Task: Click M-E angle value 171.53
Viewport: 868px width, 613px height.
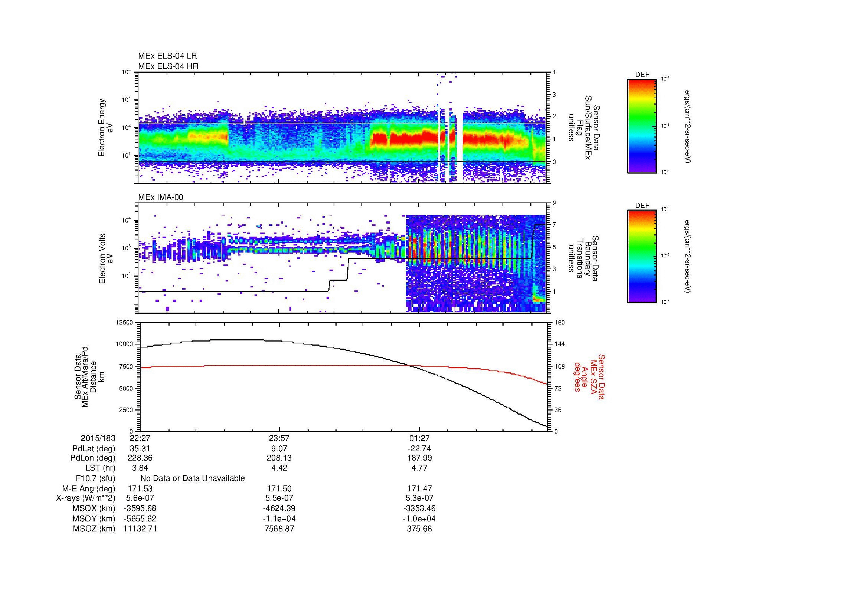Action: [x=140, y=489]
